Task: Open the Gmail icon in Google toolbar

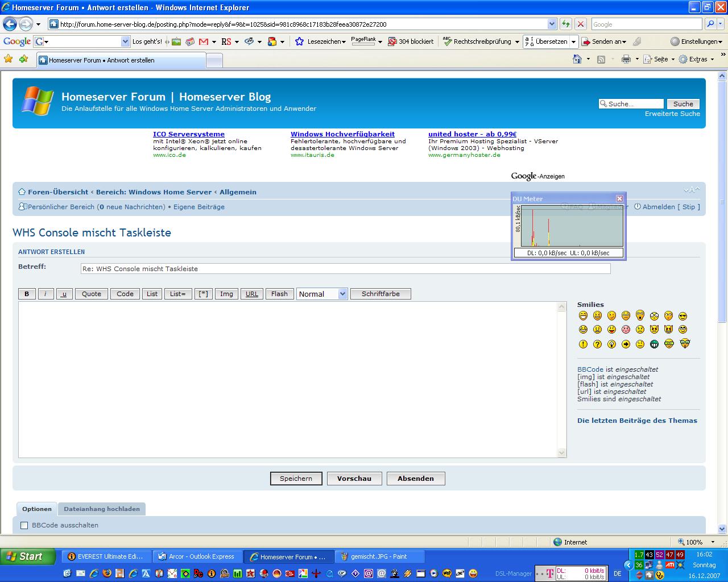Action: tap(203, 41)
